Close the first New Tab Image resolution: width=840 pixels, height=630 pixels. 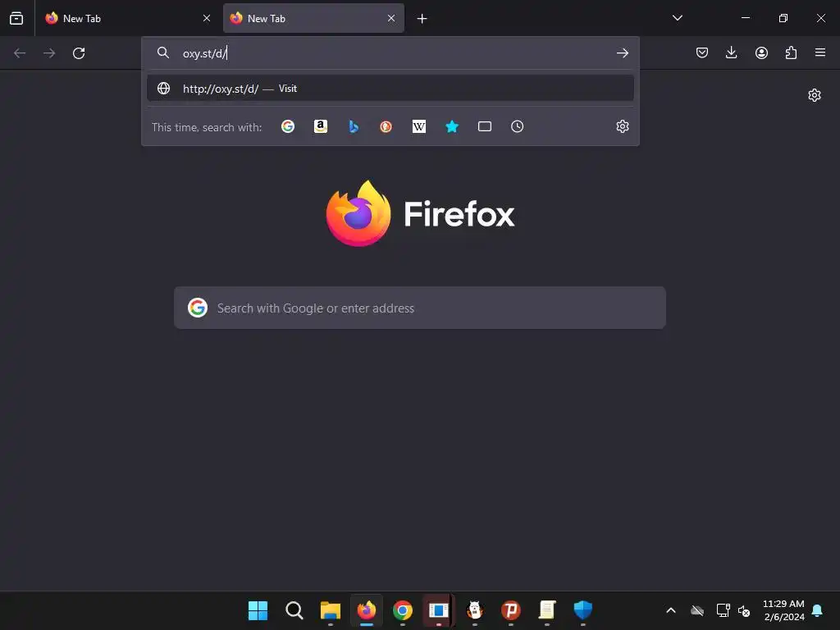207,18
